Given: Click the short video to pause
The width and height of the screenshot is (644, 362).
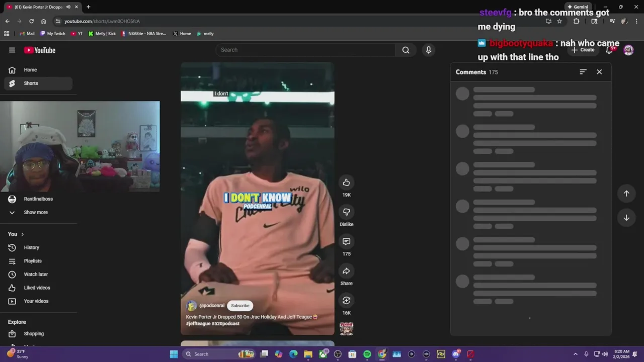Looking at the screenshot, I should [258, 198].
